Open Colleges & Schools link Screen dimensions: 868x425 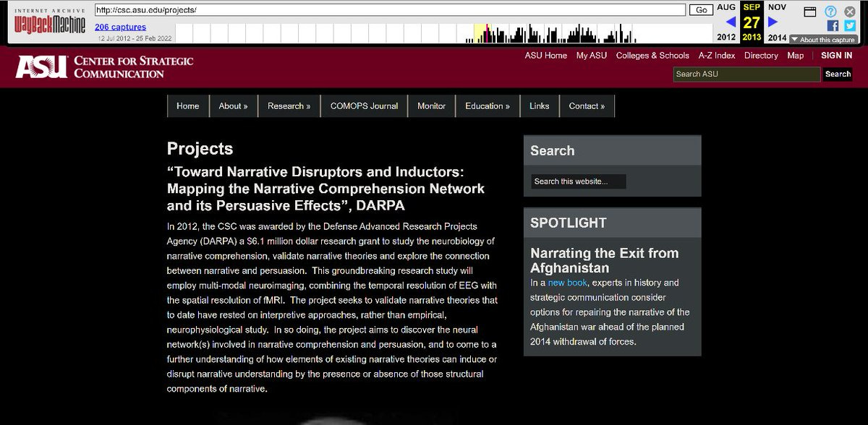tap(652, 56)
